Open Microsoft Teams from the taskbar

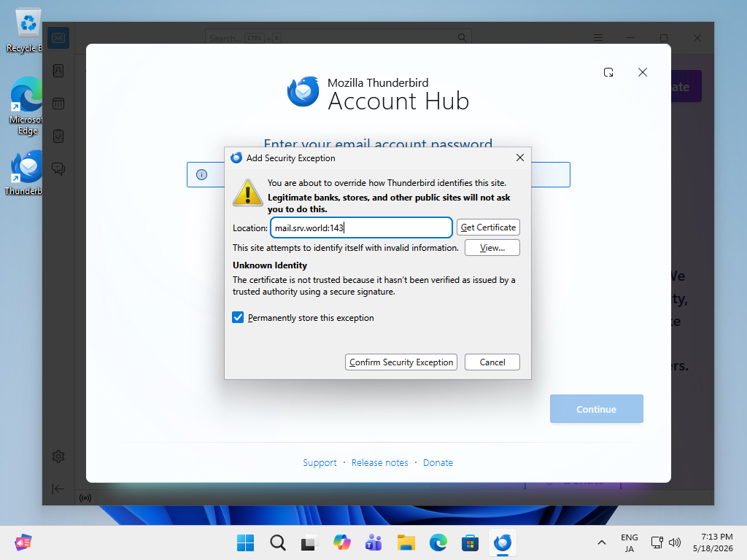(x=373, y=542)
